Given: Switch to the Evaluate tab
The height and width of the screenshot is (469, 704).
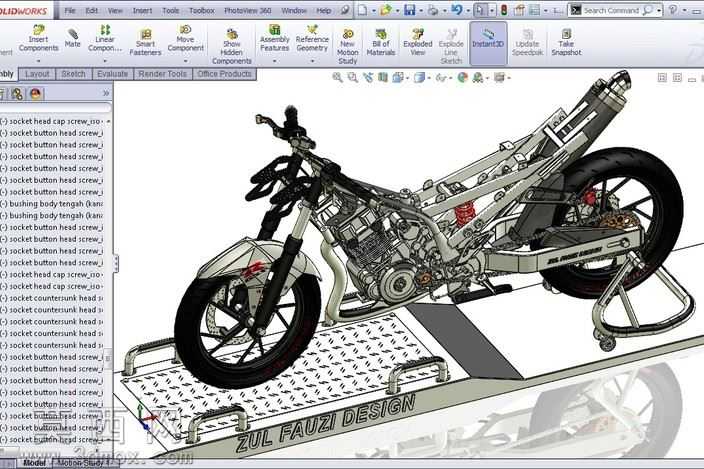Looking at the screenshot, I should pos(112,74).
